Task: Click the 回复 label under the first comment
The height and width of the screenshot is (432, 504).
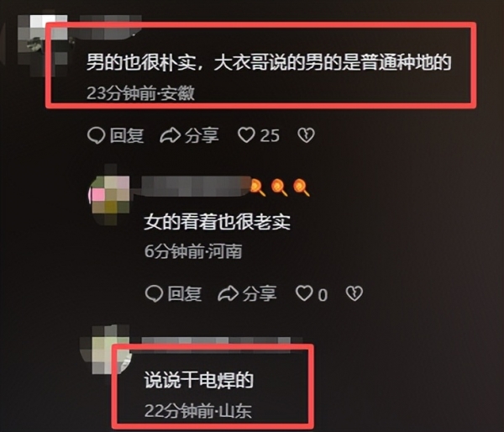Action: pyautogui.click(x=127, y=135)
